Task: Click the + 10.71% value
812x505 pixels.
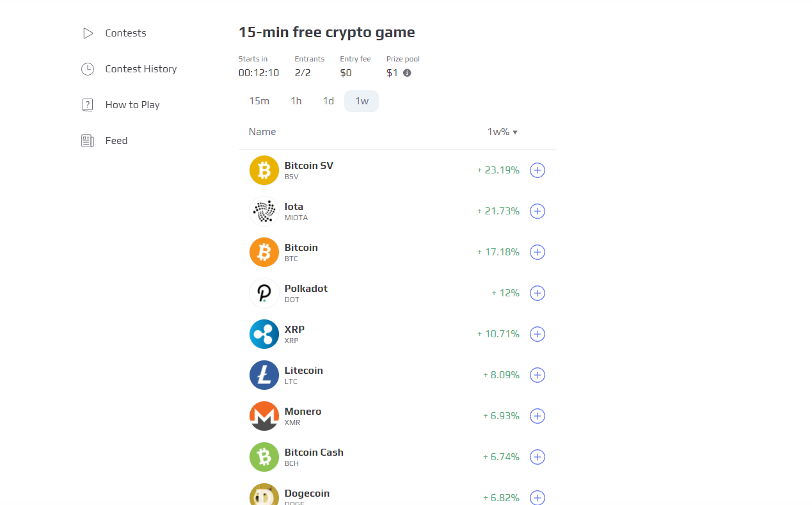Action: [x=498, y=334]
